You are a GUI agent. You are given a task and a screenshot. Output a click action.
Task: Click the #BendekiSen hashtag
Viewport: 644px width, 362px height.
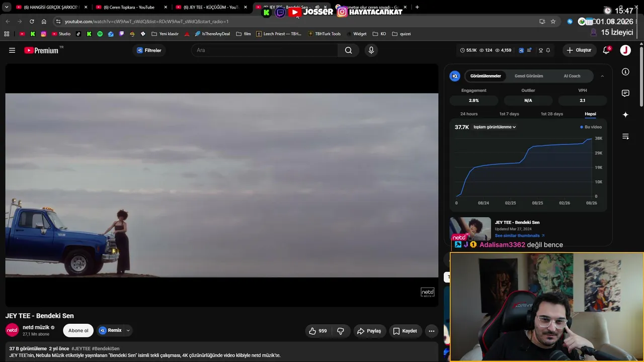106,348
